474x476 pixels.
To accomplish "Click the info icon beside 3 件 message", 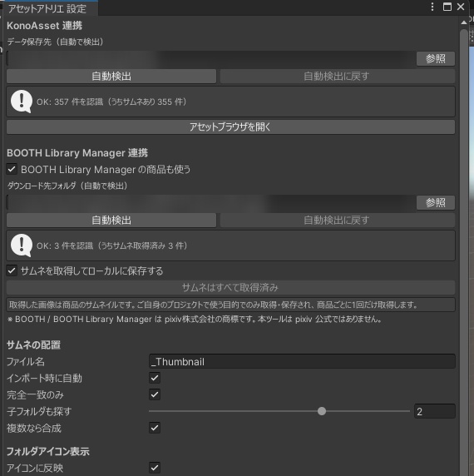I will (22, 245).
